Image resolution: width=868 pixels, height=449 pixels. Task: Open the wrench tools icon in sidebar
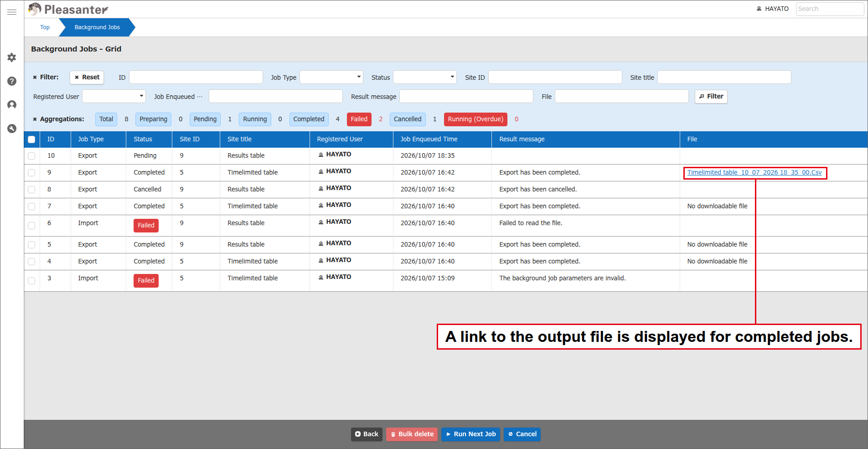click(x=12, y=129)
